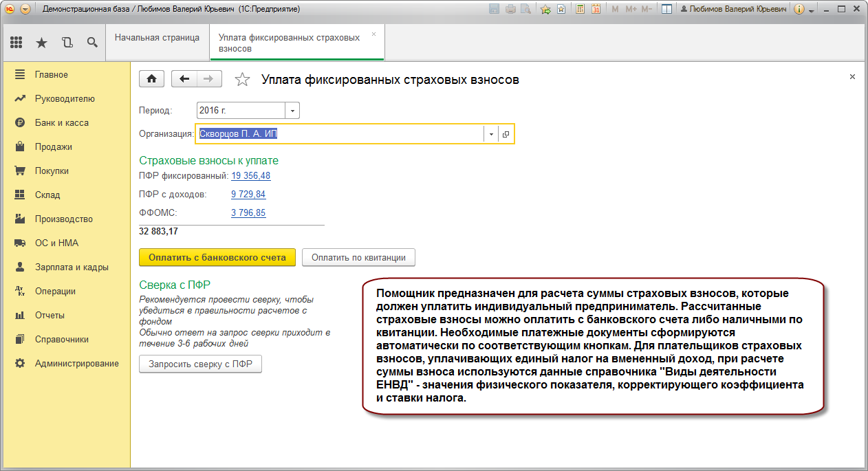Open the Банк и касса section
868x471 pixels.
click(62, 122)
